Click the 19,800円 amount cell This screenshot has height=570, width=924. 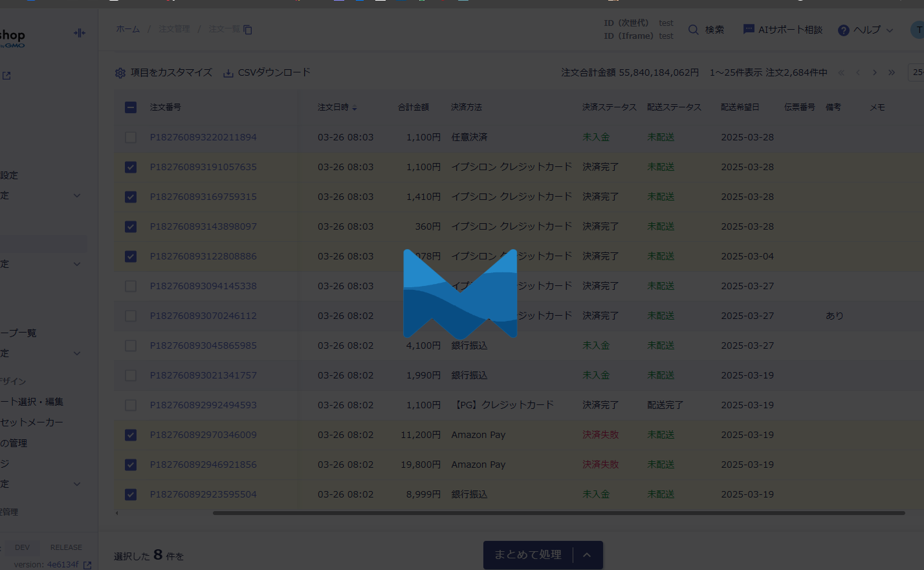[x=421, y=465]
